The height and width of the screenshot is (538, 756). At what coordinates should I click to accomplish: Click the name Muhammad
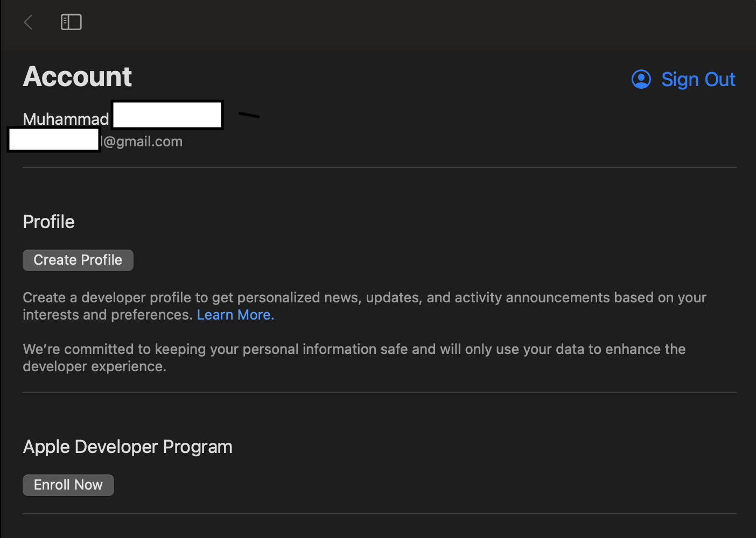click(x=66, y=119)
